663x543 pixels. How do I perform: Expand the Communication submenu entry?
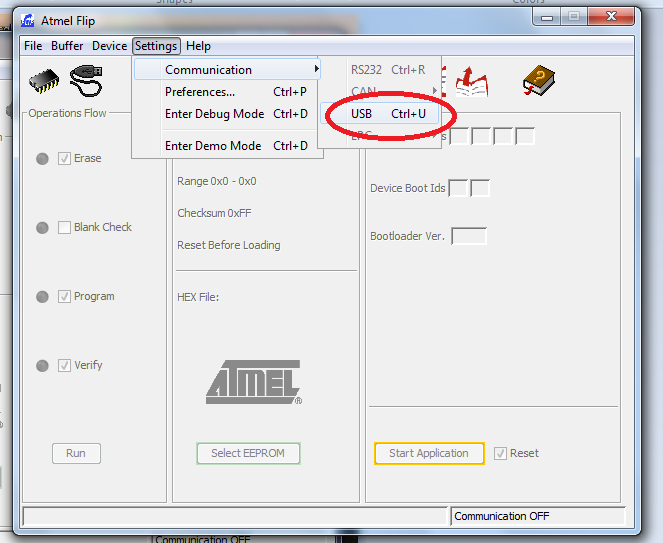coord(227,69)
